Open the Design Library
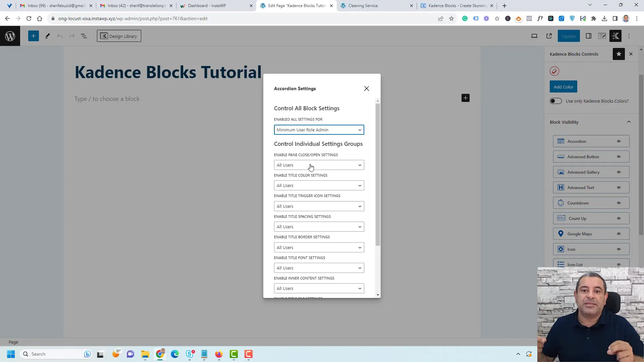The height and width of the screenshot is (362, 644). [x=119, y=36]
